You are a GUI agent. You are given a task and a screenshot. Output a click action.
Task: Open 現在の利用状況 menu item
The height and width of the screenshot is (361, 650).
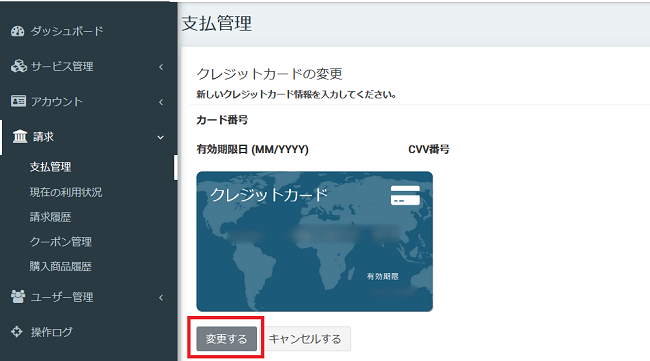coord(66,192)
